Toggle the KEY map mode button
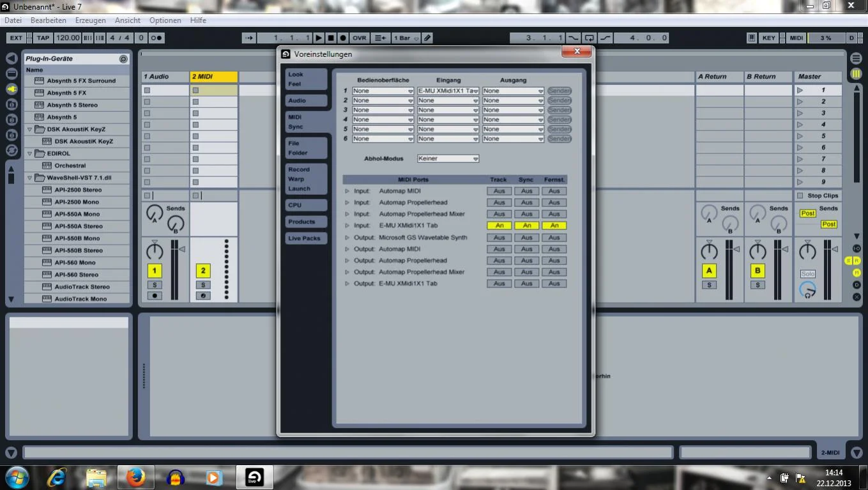Screen dimensions: 868x490 pyautogui.click(x=769, y=38)
